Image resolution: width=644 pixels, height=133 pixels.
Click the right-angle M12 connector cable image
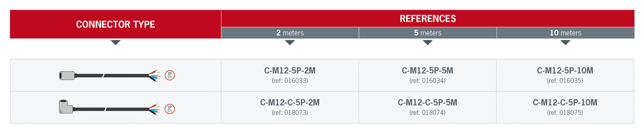pyautogui.click(x=109, y=108)
